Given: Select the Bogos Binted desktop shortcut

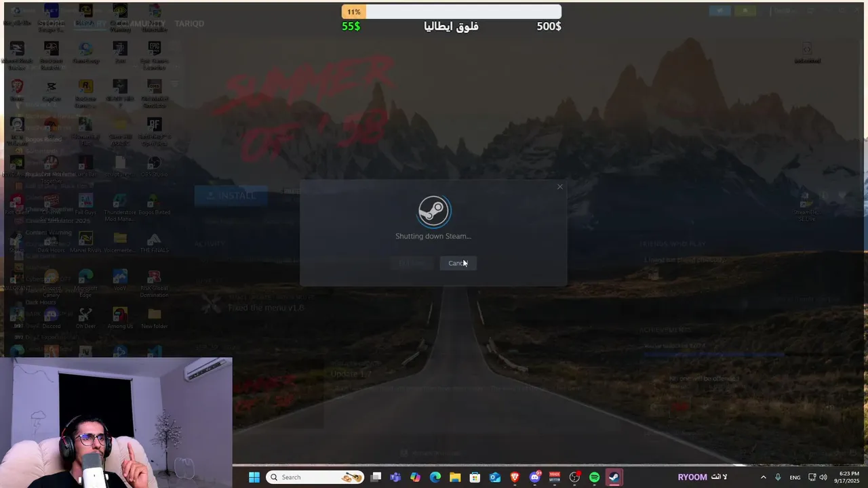Looking at the screenshot, I should (155, 205).
